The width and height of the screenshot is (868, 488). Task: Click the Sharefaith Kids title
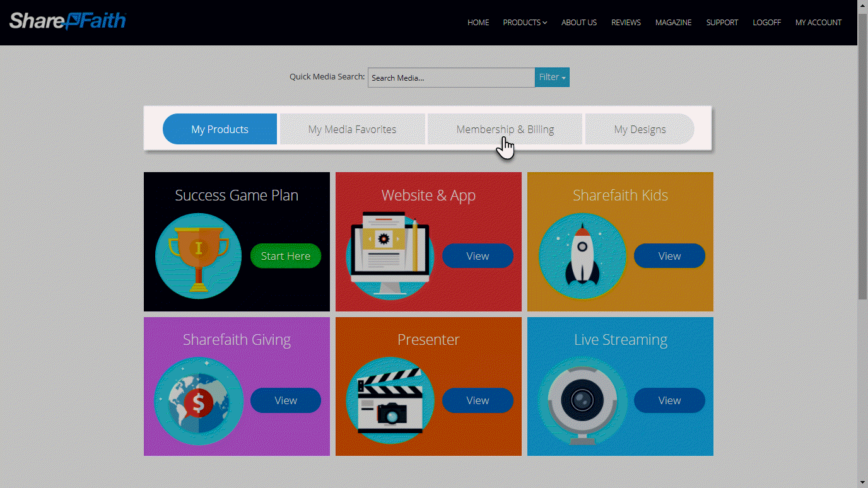point(620,195)
